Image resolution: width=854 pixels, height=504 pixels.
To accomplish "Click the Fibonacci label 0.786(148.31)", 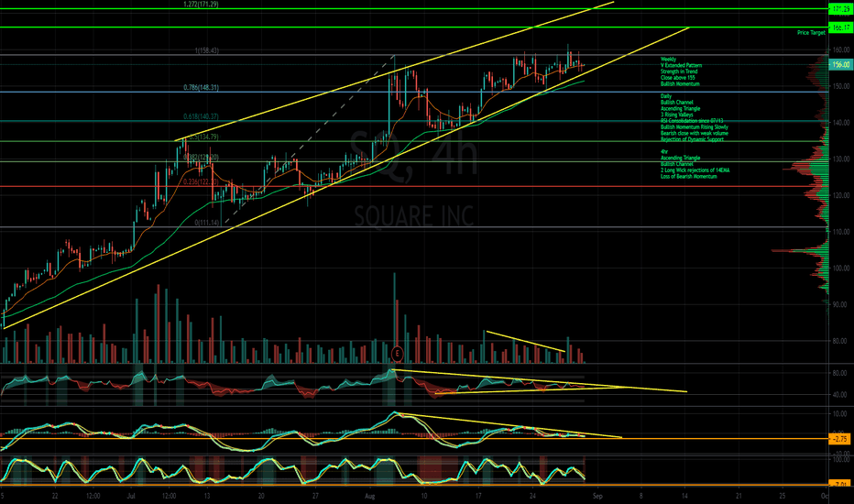I will pos(201,87).
